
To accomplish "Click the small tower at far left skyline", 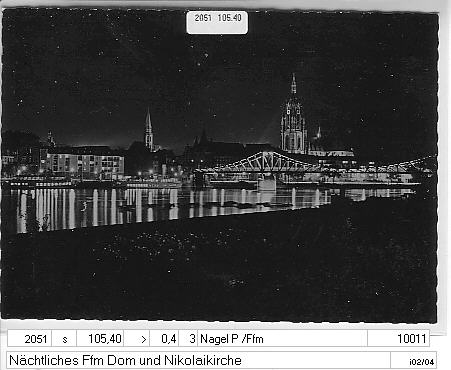I will click(51, 138).
